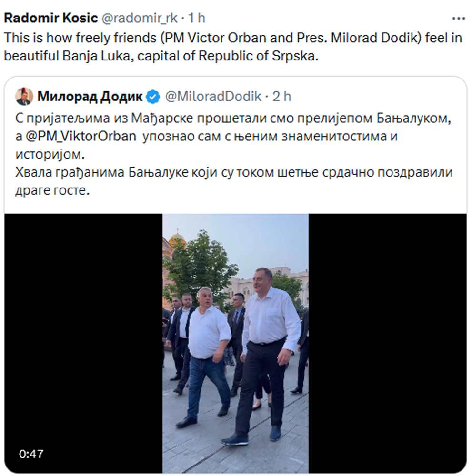The height and width of the screenshot is (476, 472).
Task: Follow the @PM_ViktorOrban mention
Action: click(81, 136)
